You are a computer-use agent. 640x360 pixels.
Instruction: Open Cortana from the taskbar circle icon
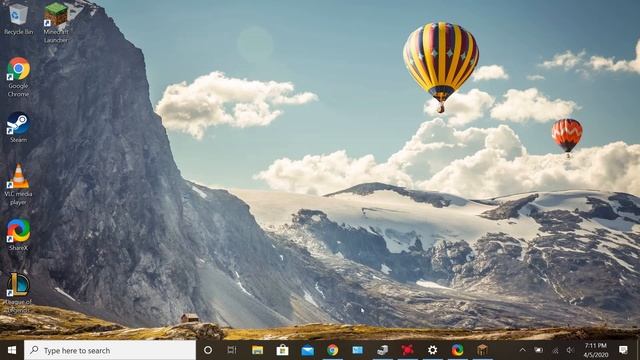[208, 350]
